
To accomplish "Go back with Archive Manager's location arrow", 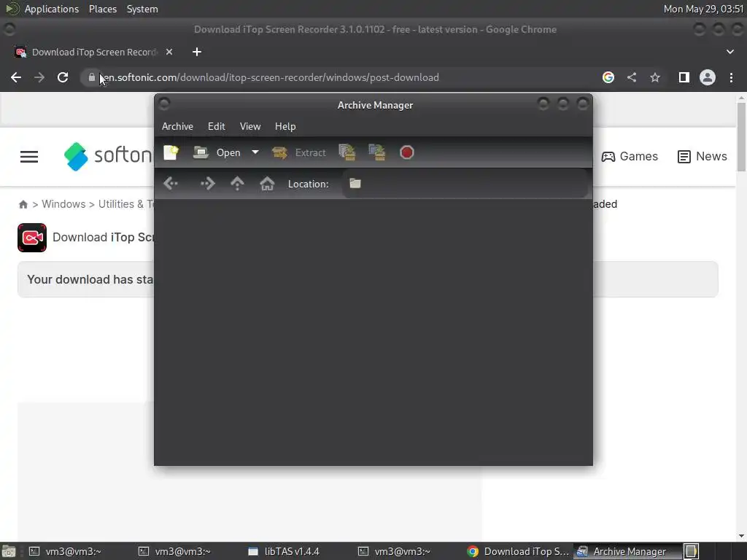I will 171,184.
